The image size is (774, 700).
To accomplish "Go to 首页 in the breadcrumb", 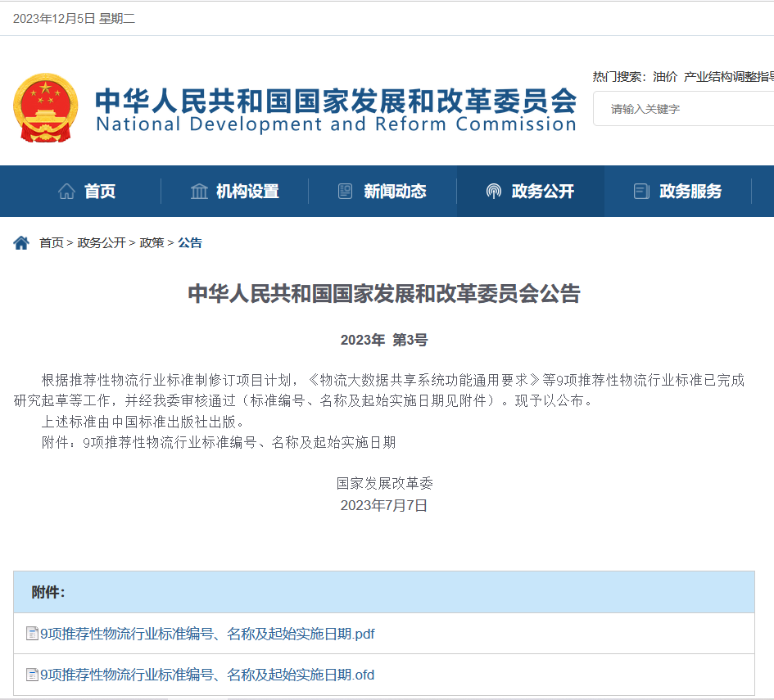I will click(x=52, y=242).
